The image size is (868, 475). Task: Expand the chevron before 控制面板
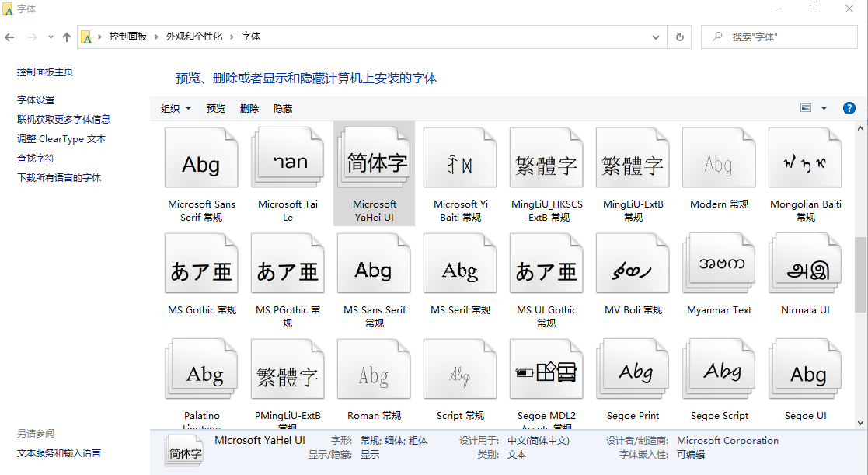[x=99, y=37]
